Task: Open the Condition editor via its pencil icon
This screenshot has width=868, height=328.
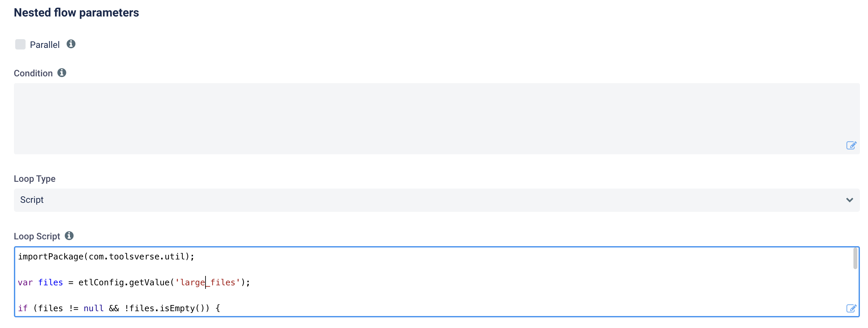Action: point(851,146)
